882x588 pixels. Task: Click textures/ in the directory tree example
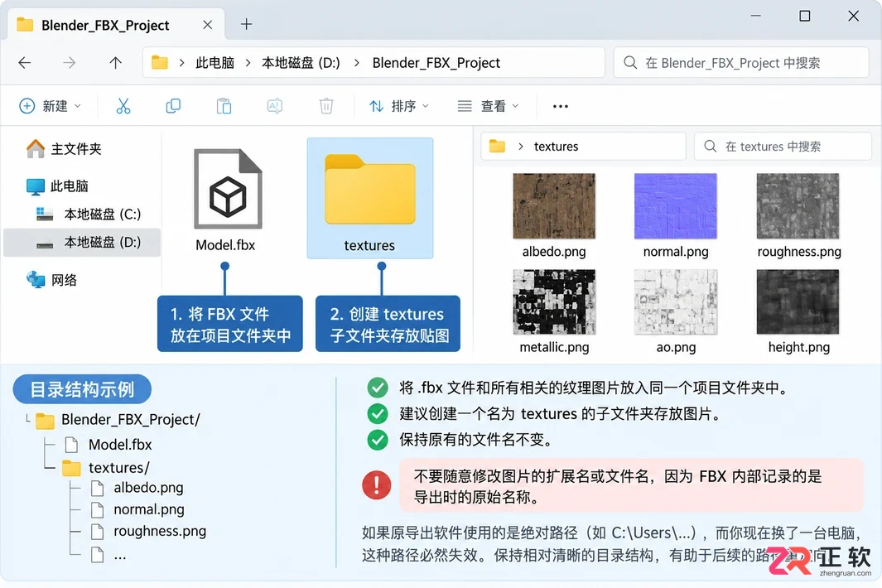click(x=119, y=468)
